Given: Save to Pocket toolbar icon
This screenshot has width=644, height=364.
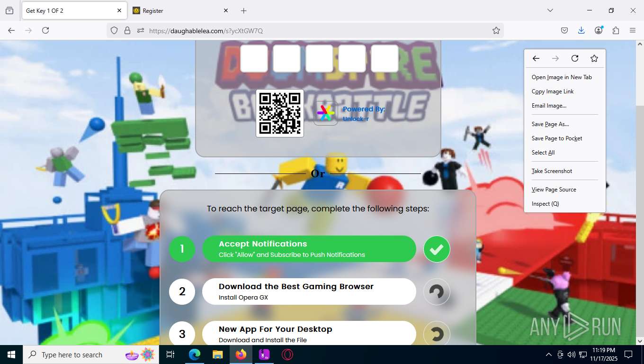Looking at the screenshot, I should click(564, 30).
